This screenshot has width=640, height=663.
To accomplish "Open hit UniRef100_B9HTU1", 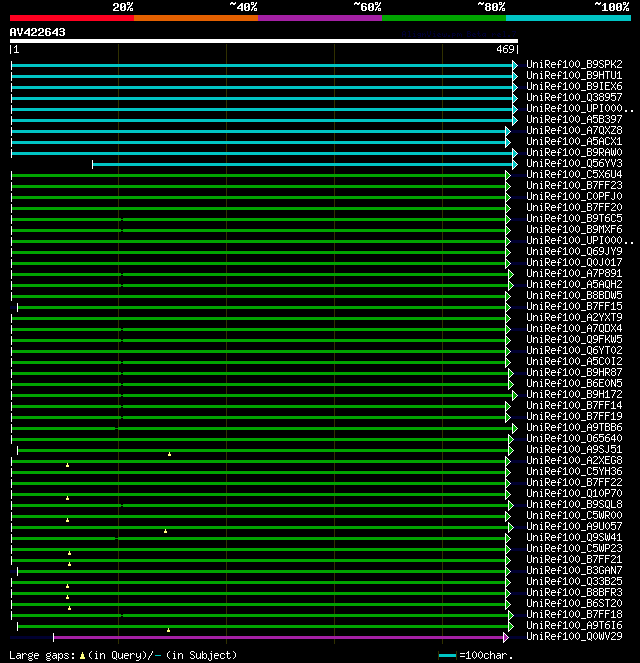I will 574,75.
